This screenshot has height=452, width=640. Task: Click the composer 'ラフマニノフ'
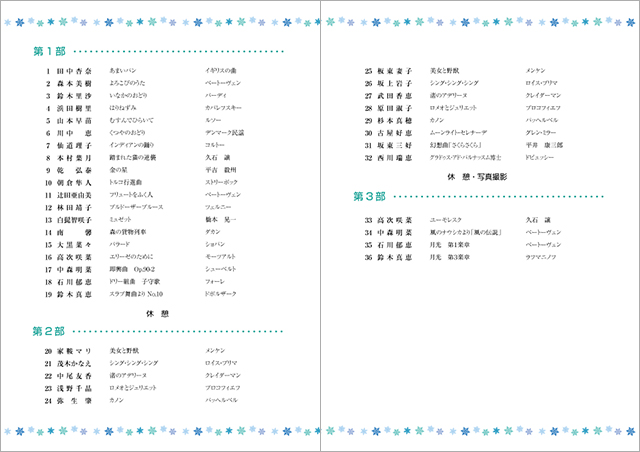[x=541, y=257]
